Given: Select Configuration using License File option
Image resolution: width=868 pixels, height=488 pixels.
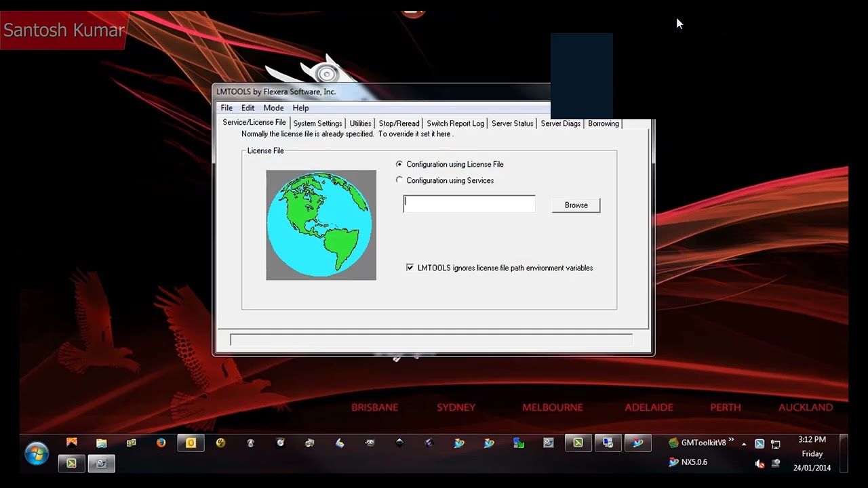Looking at the screenshot, I should point(450,164).
